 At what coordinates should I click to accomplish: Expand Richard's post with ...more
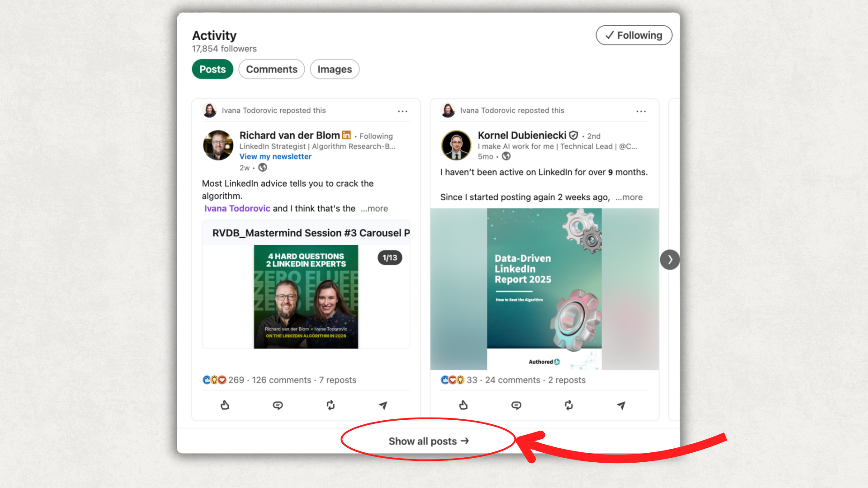pos(374,208)
